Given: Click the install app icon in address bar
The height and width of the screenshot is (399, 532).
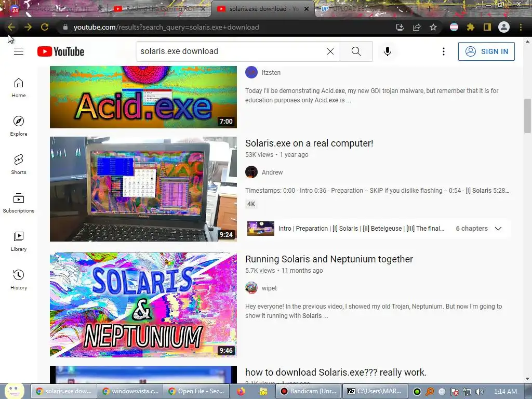Looking at the screenshot, I should coord(400,27).
